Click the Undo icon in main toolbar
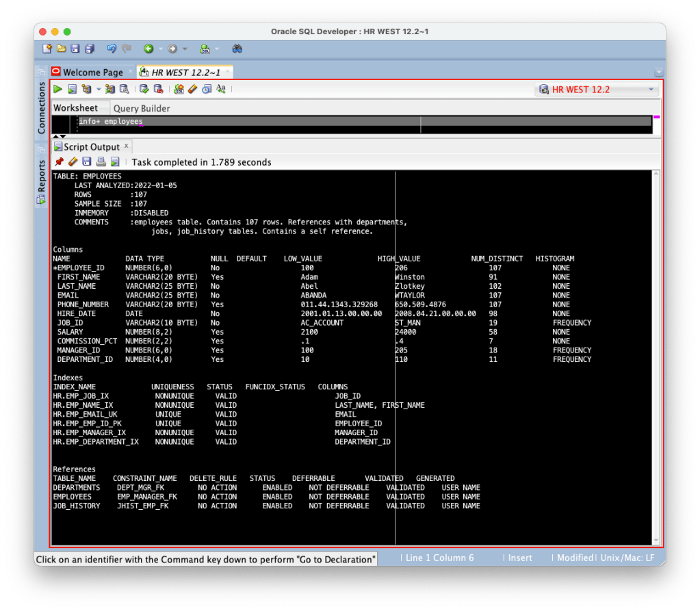This screenshot has height=611, width=700. [112, 49]
